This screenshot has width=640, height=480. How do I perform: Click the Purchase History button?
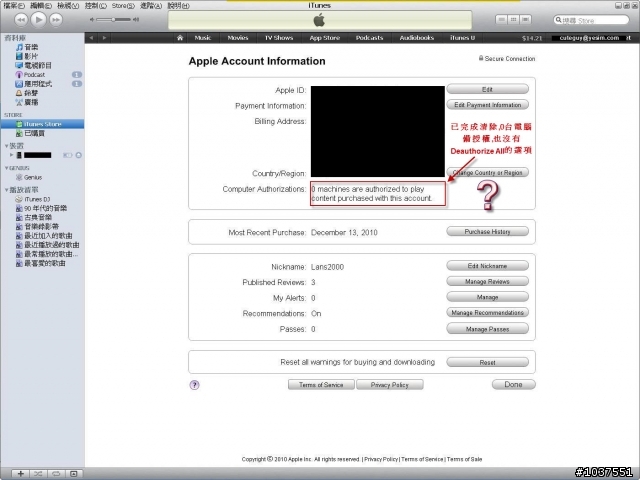487,231
